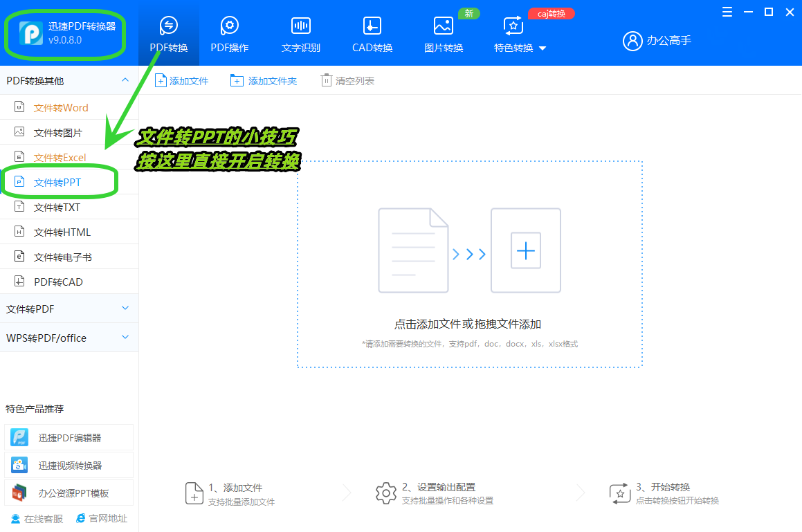Click 在线客服 support link
The width and height of the screenshot is (802, 532).
point(37,519)
